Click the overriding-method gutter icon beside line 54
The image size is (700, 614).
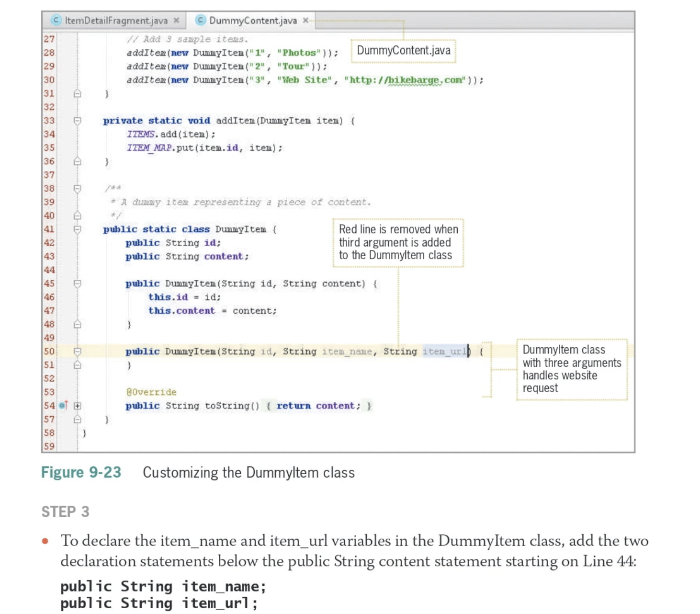pyautogui.click(x=61, y=406)
